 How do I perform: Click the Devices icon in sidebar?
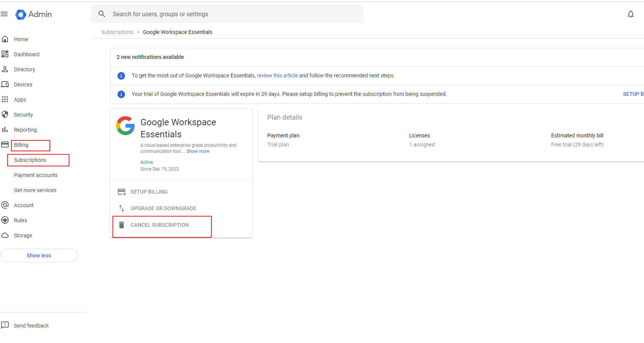coord(5,85)
